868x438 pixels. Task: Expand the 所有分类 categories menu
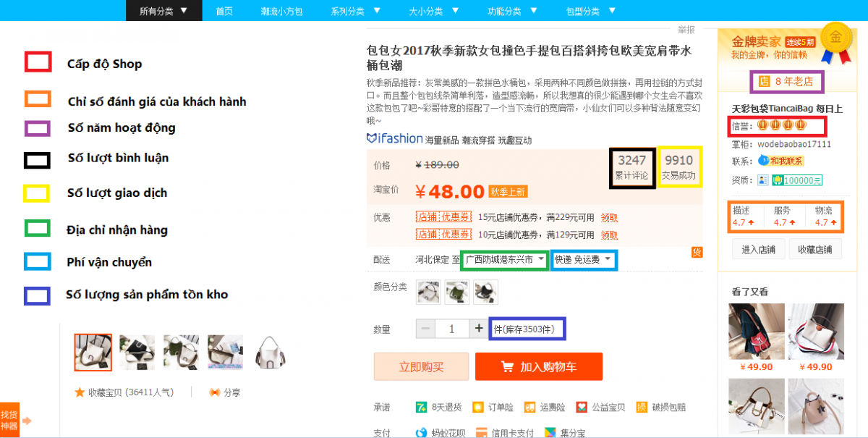point(163,11)
